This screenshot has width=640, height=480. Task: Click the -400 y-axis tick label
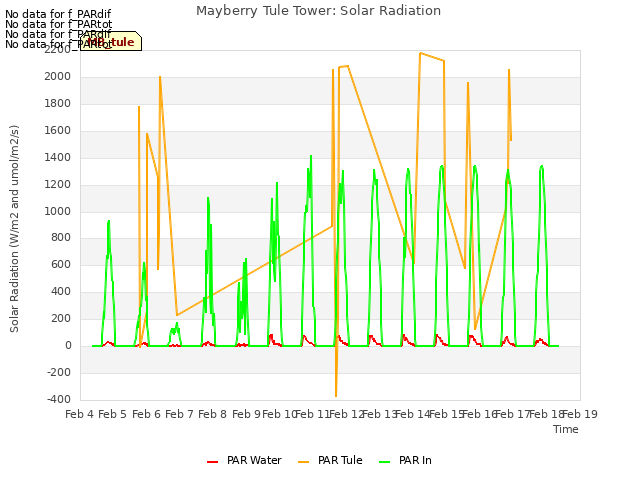59,399
